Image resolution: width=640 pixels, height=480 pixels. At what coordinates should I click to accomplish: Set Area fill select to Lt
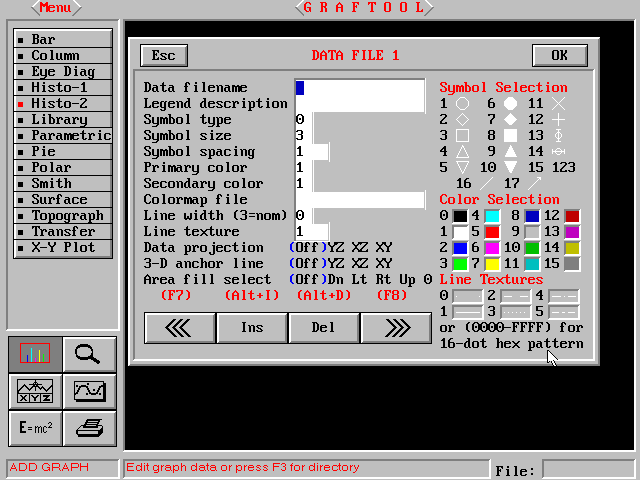click(x=360, y=280)
